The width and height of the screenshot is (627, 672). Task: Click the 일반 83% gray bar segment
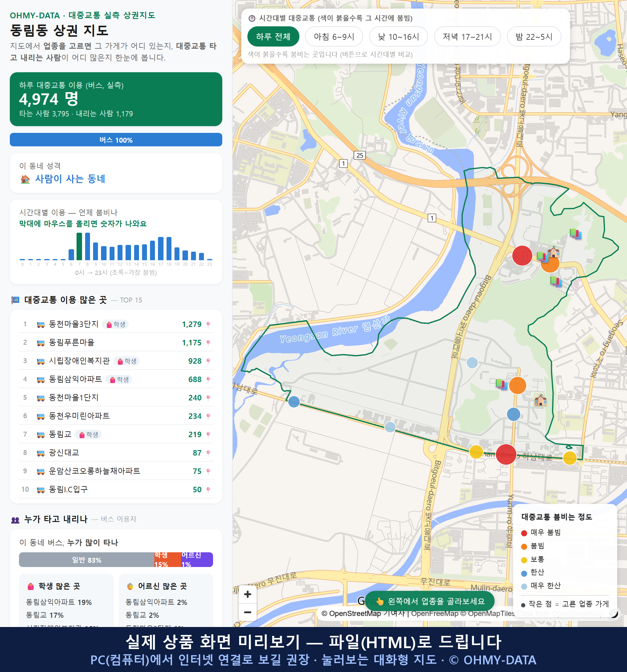coord(87,560)
